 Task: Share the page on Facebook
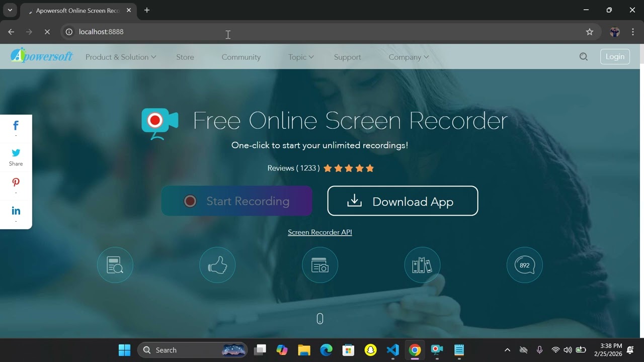(x=16, y=126)
